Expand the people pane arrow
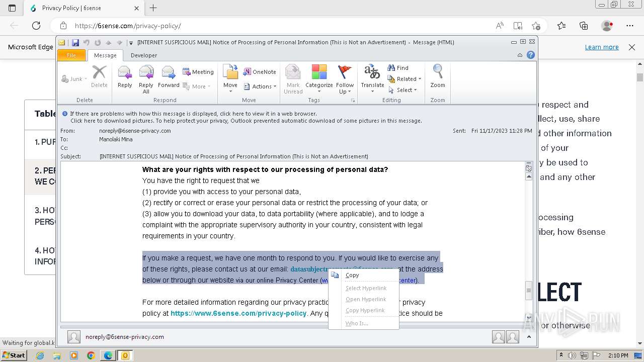644x362 pixels. tap(529, 337)
